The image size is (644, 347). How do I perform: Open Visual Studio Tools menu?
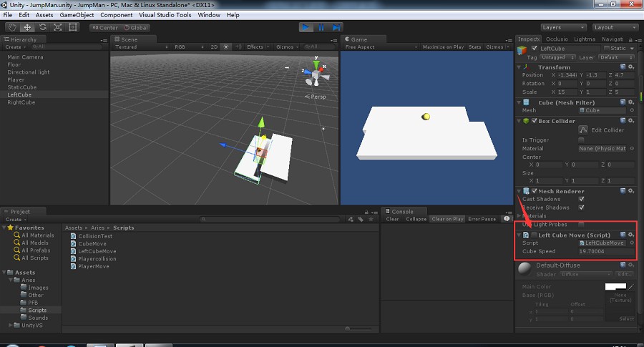pos(165,15)
